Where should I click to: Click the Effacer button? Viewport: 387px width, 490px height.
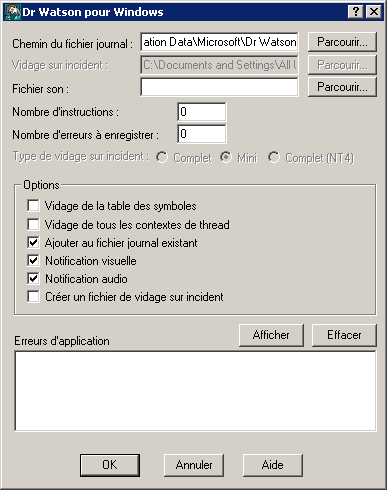(344, 335)
